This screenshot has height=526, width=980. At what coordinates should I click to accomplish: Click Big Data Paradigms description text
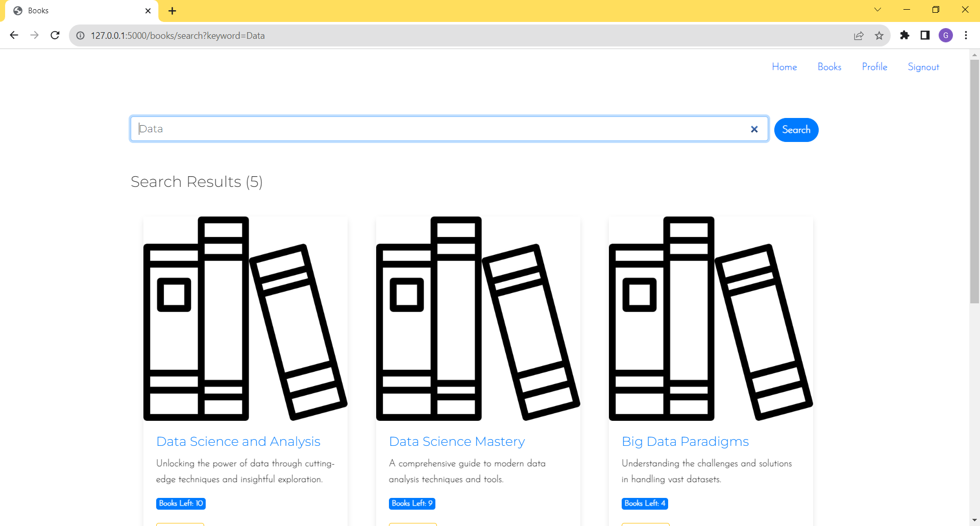tap(706, 471)
